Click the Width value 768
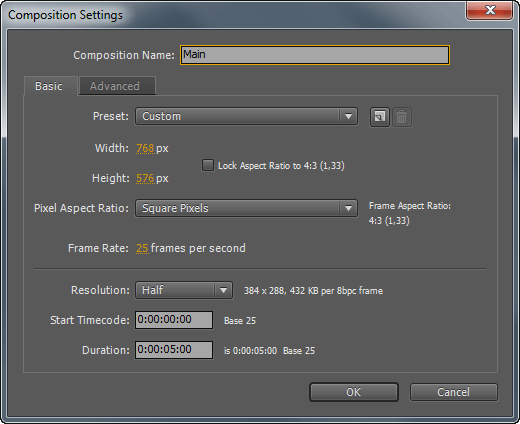Image resolution: width=520 pixels, height=424 pixels. click(145, 148)
